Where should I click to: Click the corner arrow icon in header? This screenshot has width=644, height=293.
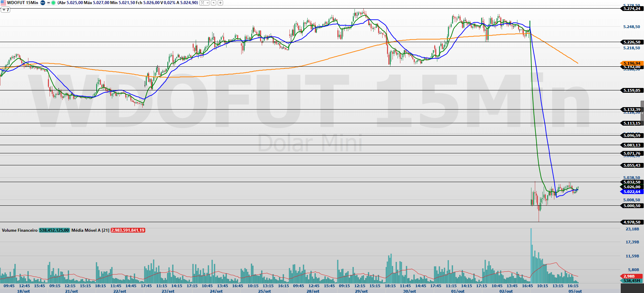[x=214, y=3]
